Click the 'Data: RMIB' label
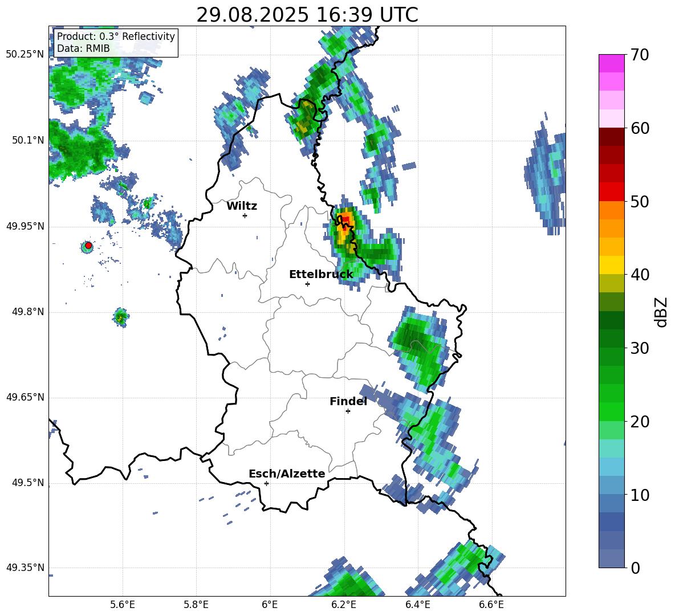This screenshot has height=616, width=675. [83, 48]
